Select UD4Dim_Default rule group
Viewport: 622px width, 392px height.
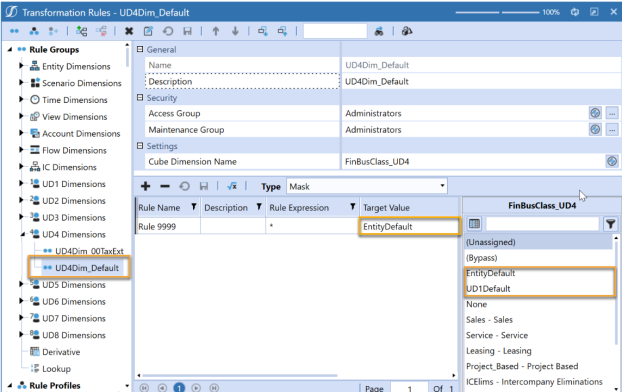[x=87, y=268]
